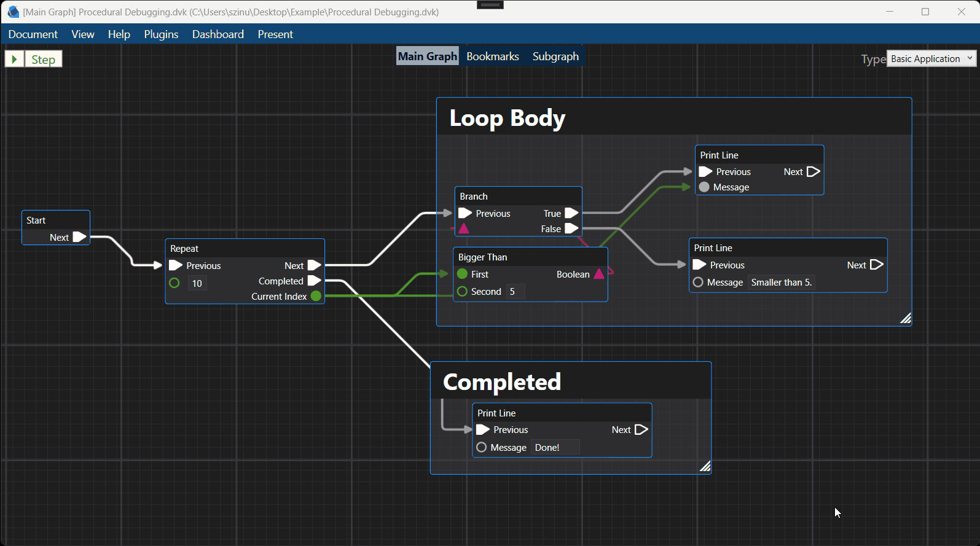Click the Repeat count field showing 10
This screenshot has width=980, height=546.
point(197,283)
